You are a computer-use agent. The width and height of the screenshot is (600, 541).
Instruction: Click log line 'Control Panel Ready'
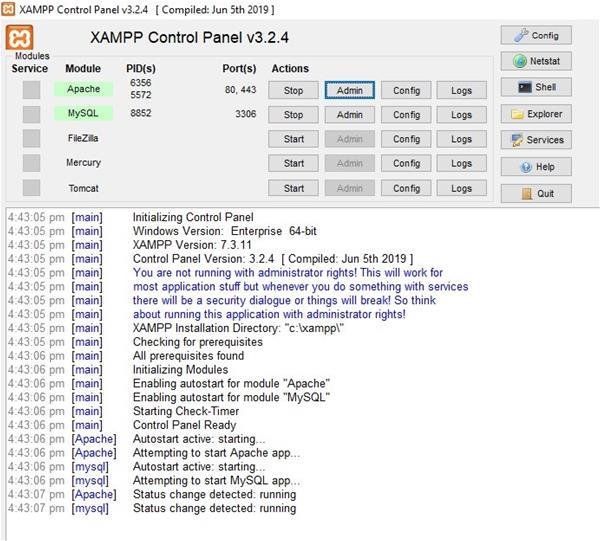point(184,425)
